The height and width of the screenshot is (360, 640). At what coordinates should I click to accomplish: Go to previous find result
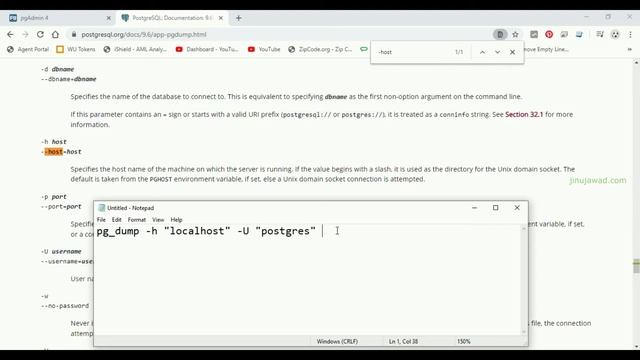point(482,52)
